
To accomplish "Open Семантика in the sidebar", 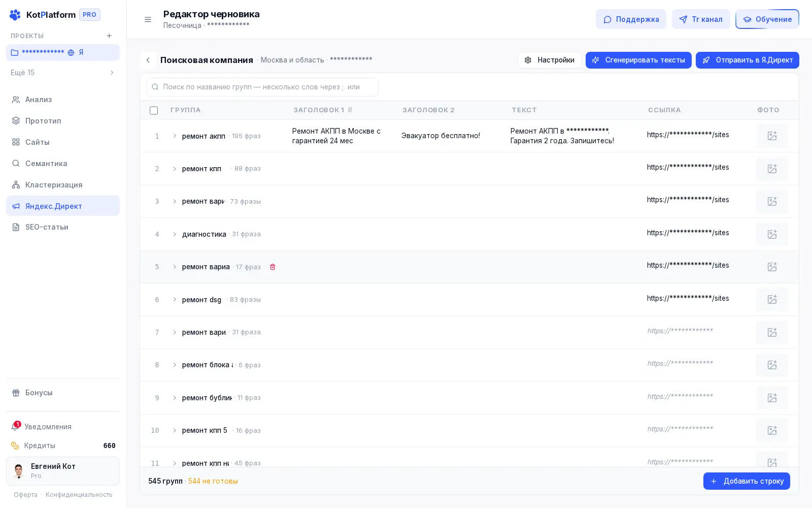I will pyautogui.click(x=63, y=164).
